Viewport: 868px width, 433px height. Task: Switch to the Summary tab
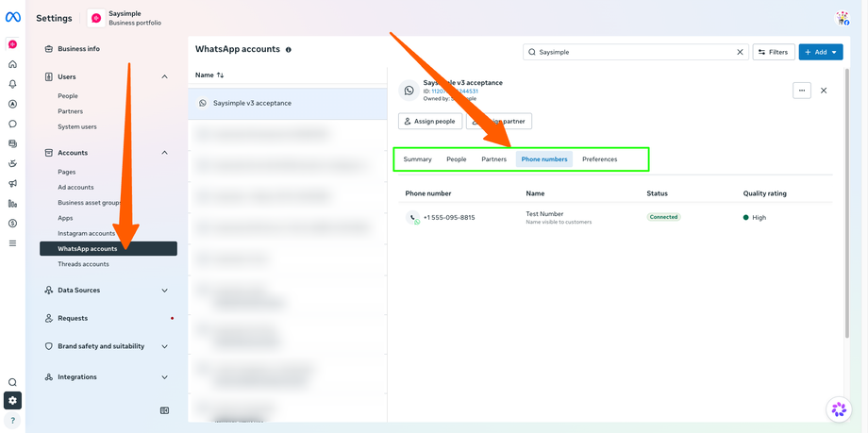417,158
